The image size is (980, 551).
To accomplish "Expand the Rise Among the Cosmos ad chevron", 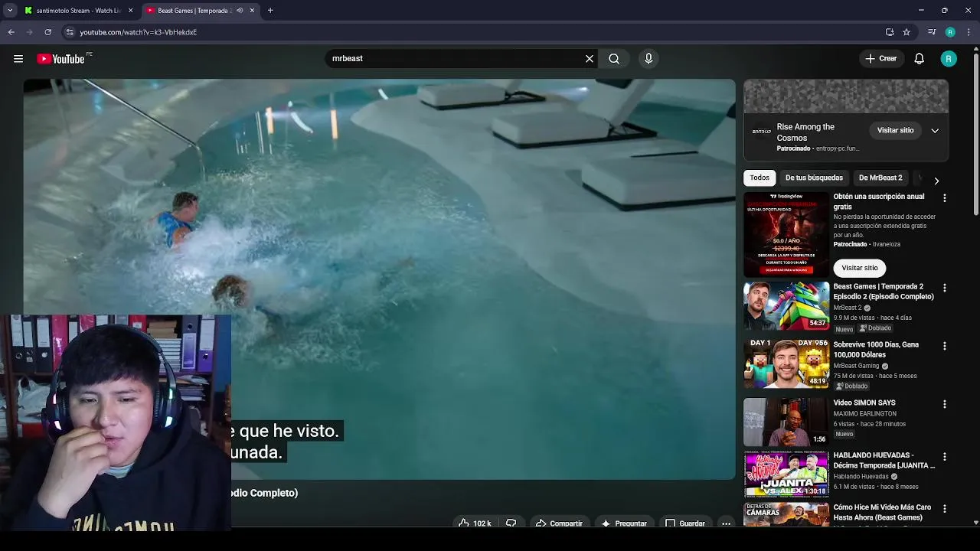I will point(935,131).
